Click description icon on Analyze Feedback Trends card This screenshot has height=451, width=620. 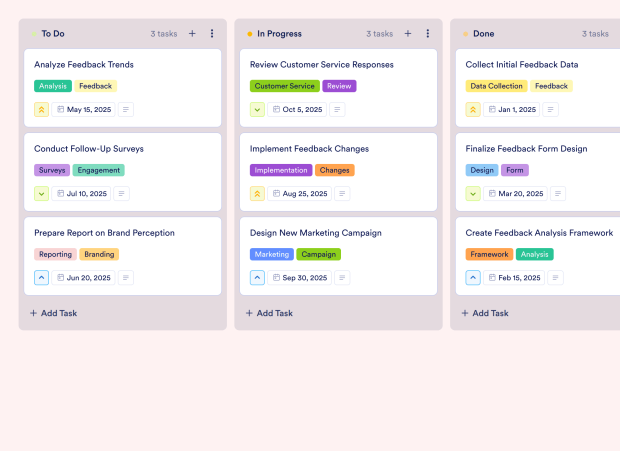[x=126, y=109]
